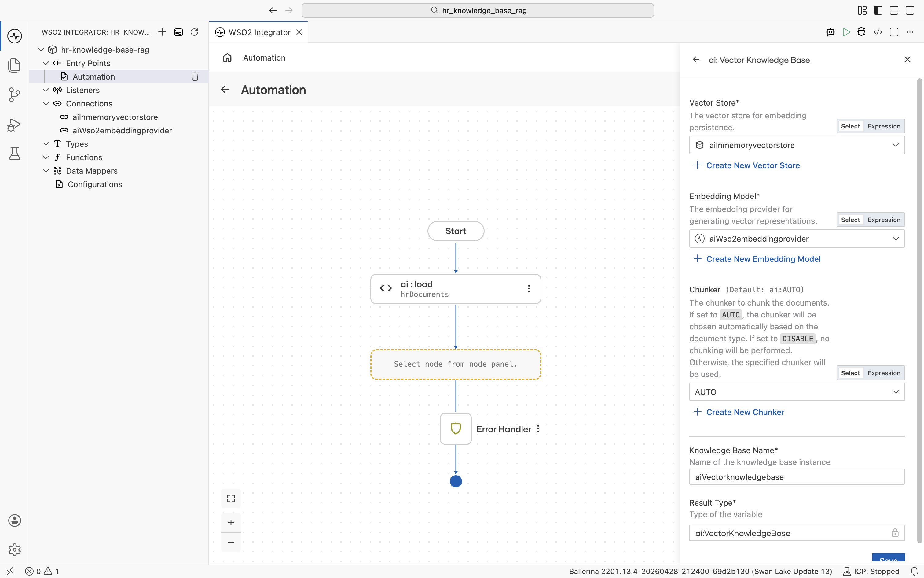Collapse the Connections tree section
Screen dimensions: 924x578
point(46,104)
